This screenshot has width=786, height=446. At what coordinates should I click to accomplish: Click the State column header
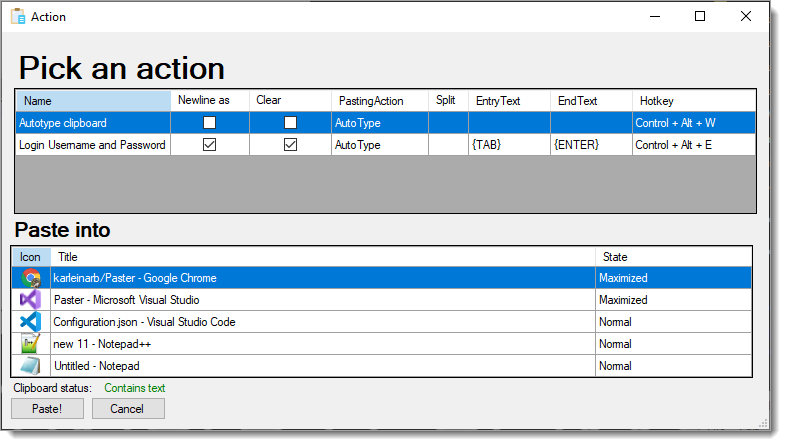click(x=674, y=257)
